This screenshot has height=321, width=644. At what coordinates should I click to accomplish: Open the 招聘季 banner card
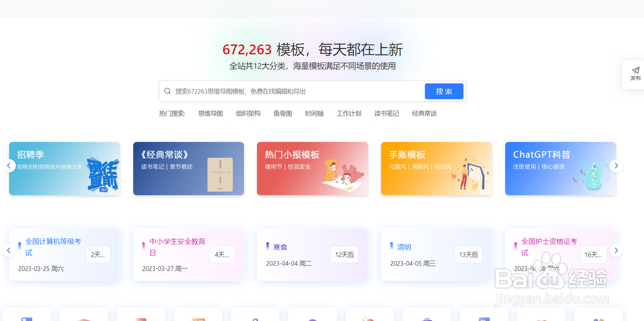point(64,169)
